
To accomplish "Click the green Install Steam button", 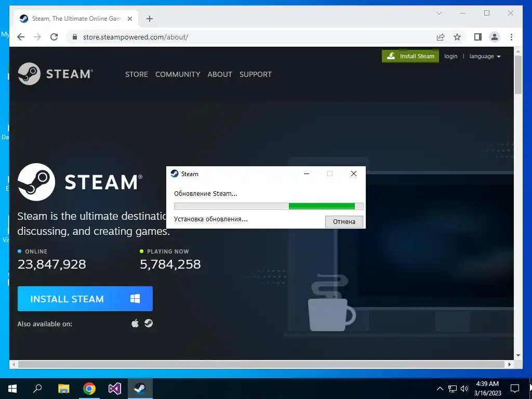I will [x=410, y=56].
